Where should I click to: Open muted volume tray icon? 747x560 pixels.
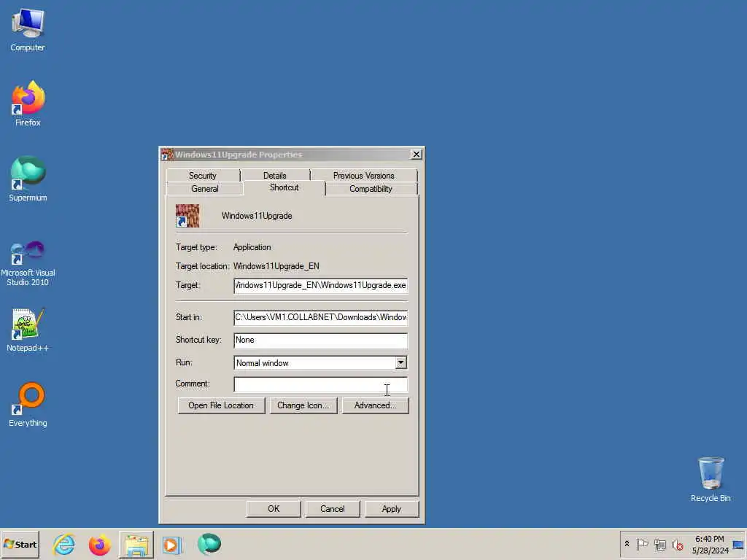(678, 544)
